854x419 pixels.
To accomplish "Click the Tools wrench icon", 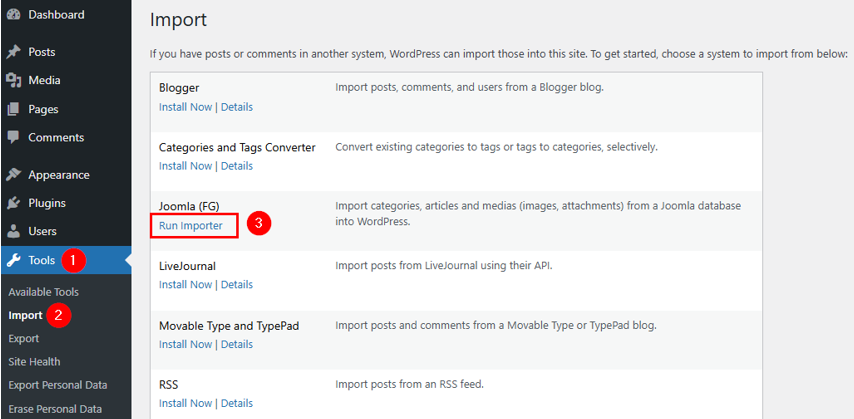I will pos(14,260).
